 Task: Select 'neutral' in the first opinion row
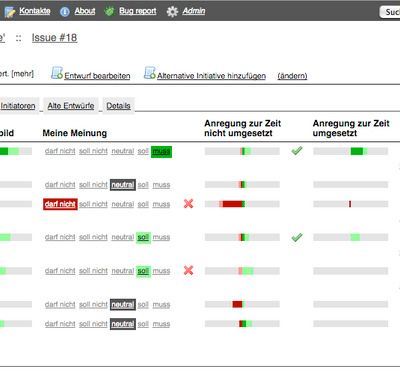pyautogui.click(x=123, y=151)
